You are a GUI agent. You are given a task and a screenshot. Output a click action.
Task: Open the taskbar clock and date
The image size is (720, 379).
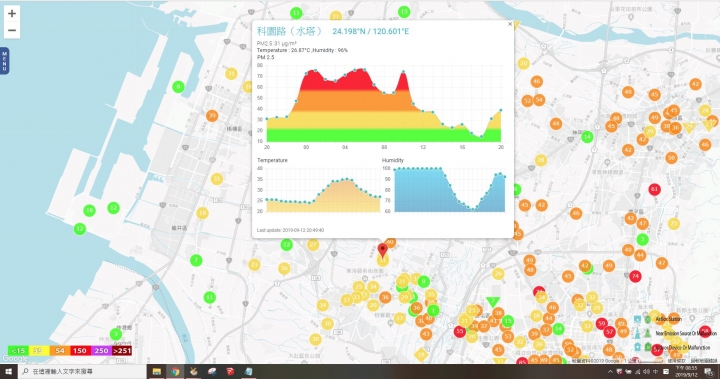coord(687,371)
